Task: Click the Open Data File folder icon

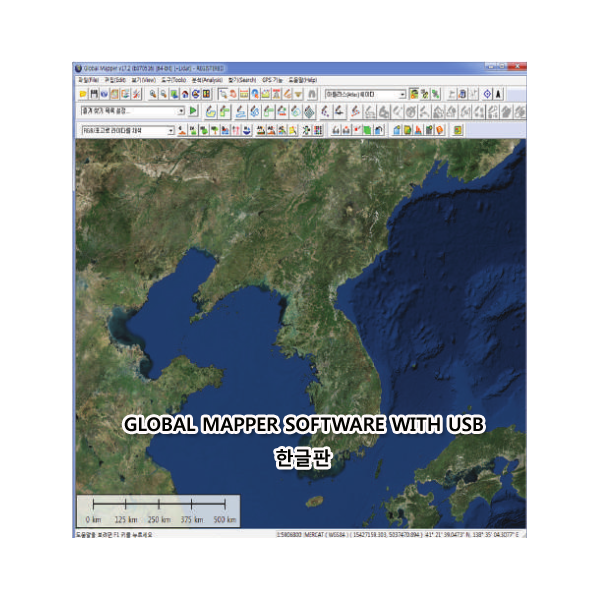Action: [83, 94]
